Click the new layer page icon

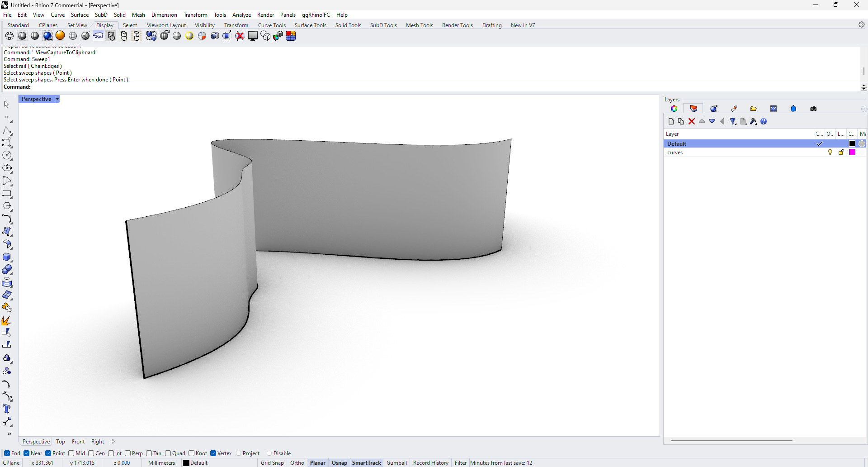[x=671, y=121]
